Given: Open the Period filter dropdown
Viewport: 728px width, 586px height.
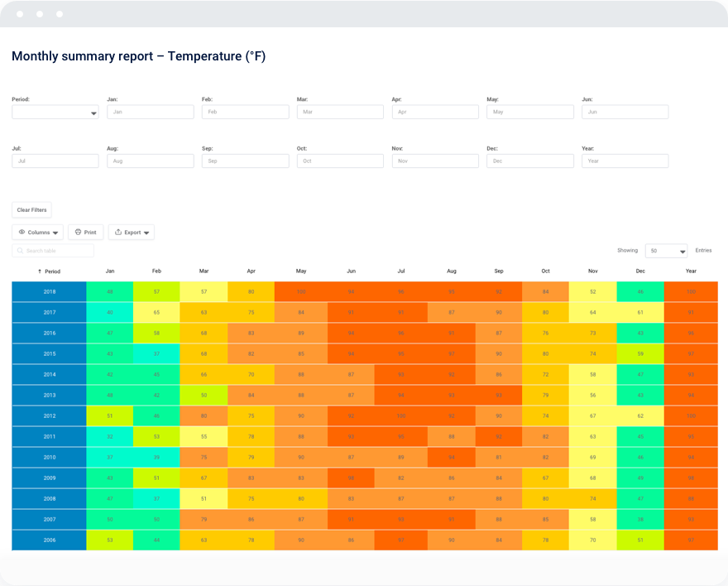Looking at the screenshot, I should [x=55, y=113].
